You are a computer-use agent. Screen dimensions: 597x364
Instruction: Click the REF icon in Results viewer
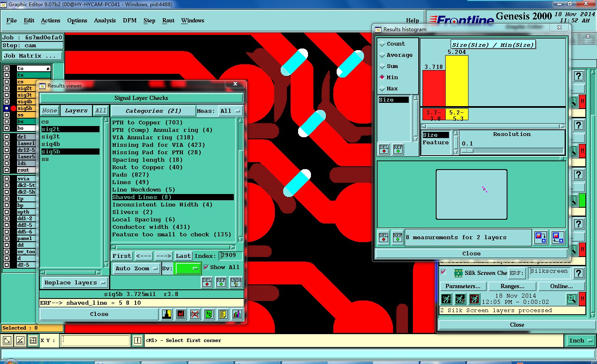[x=221, y=282]
